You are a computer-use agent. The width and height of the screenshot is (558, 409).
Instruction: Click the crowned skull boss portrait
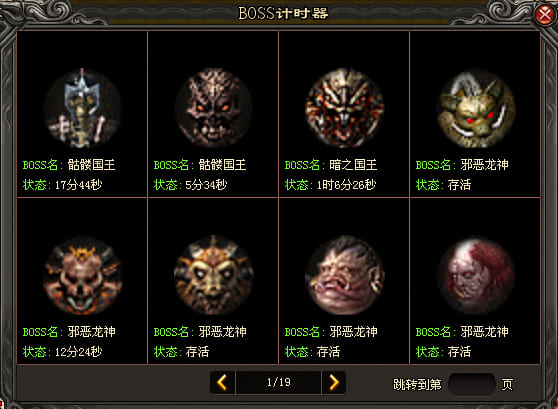(x=83, y=275)
